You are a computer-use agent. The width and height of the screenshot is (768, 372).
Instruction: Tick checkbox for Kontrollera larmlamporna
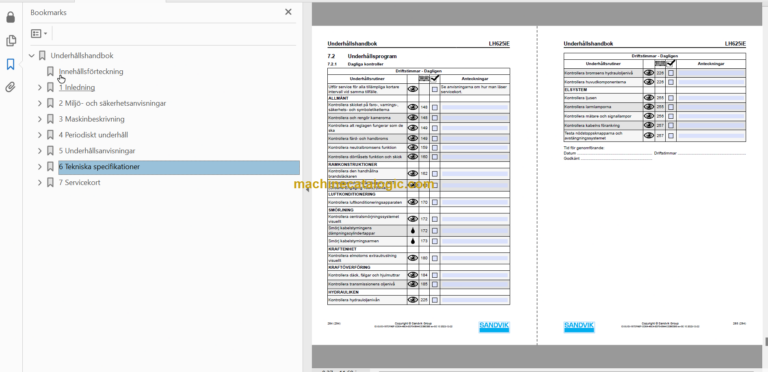point(671,107)
